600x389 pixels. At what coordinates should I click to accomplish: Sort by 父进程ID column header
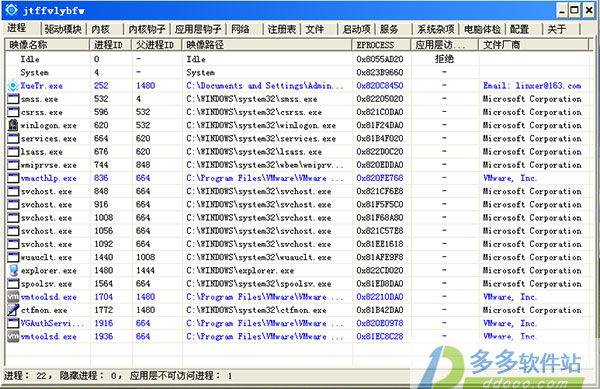(x=157, y=45)
